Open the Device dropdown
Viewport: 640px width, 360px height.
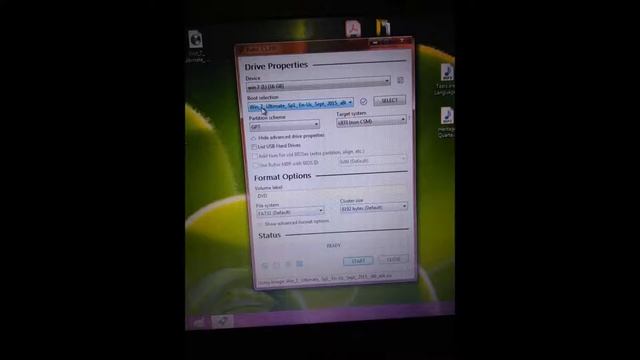pos(318,84)
